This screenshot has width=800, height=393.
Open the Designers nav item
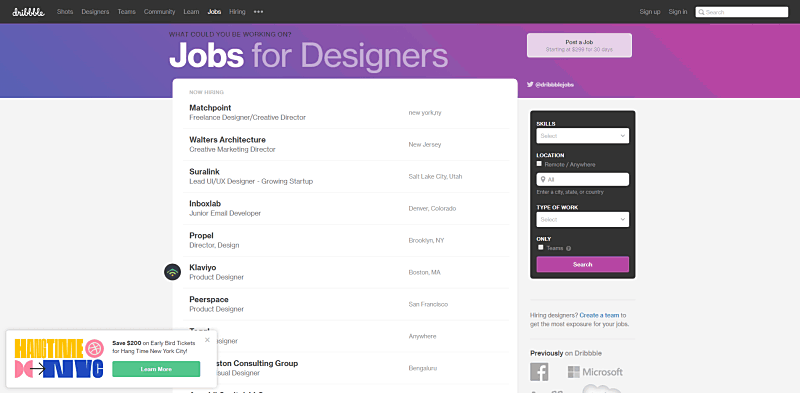coord(95,12)
